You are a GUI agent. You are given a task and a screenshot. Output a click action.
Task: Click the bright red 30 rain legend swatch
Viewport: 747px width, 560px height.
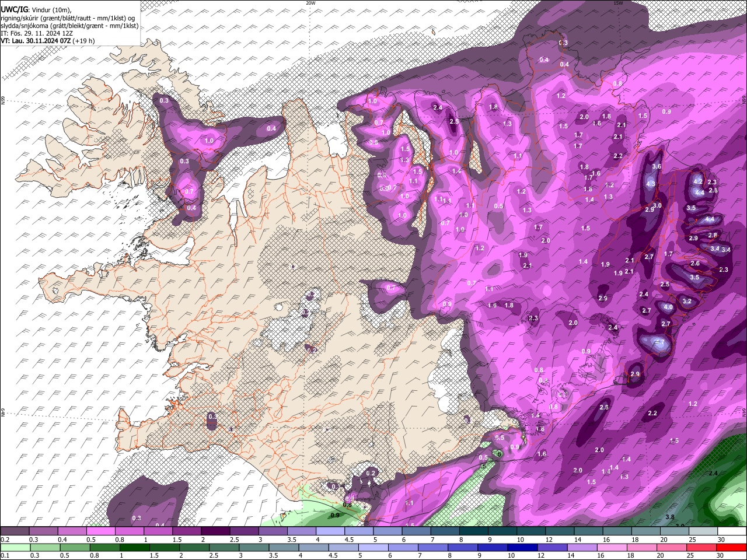[732, 548]
